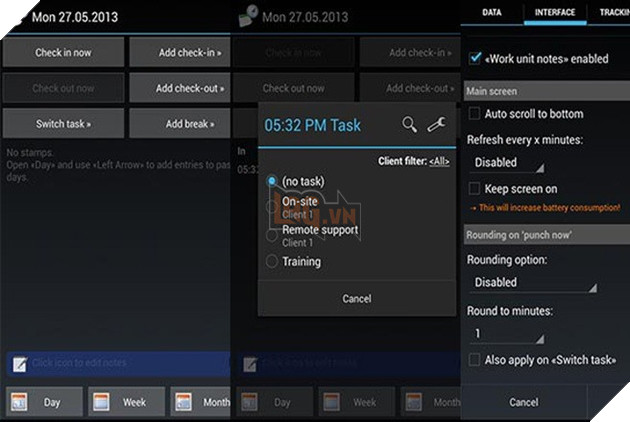The image size is (630, 422).
Task: Tap the clock app icon beside the dimmed date header
Action: pyautogui.click(x=247, y=17)
